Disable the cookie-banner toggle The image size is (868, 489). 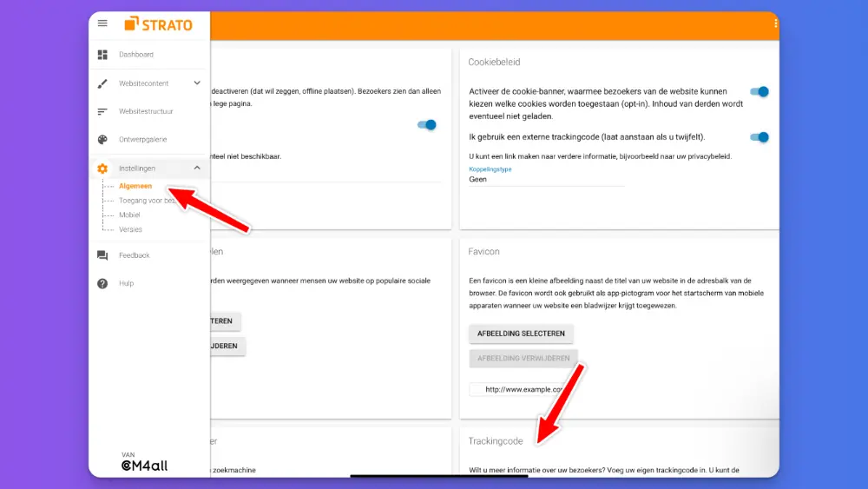[x=759, y=91]
